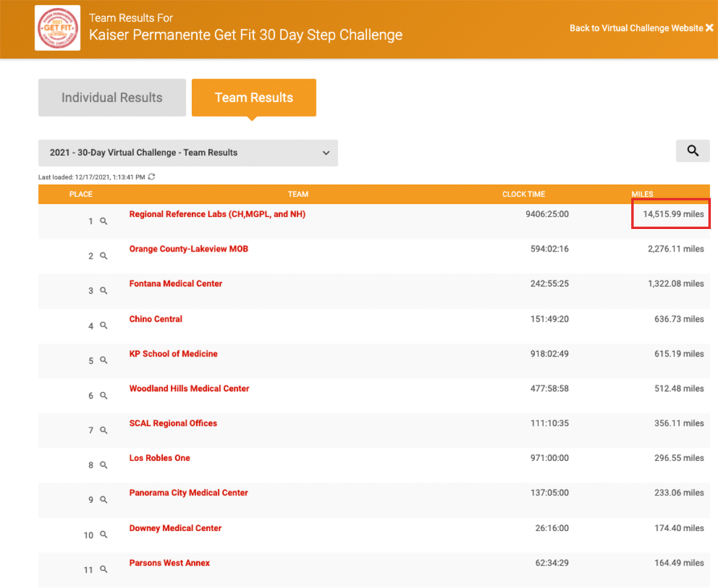Refresh results using the reload icon
718x588 pixels.
(151, 177)
